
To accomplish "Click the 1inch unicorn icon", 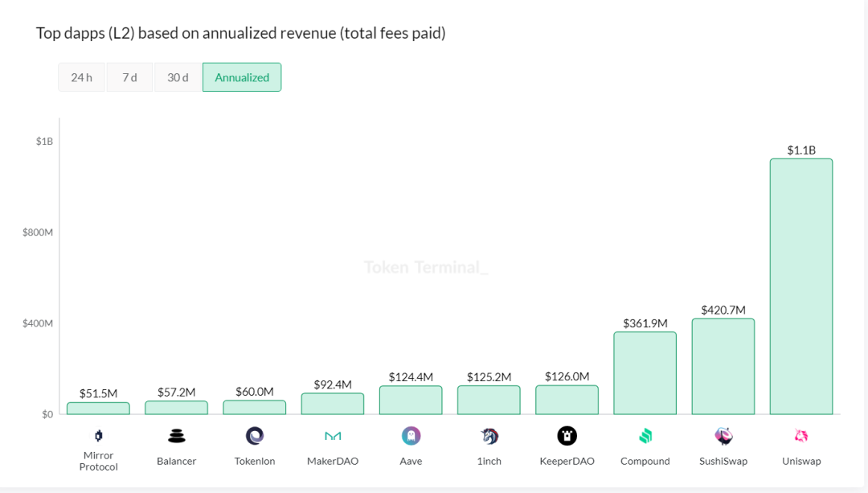I will click(489, 436).
